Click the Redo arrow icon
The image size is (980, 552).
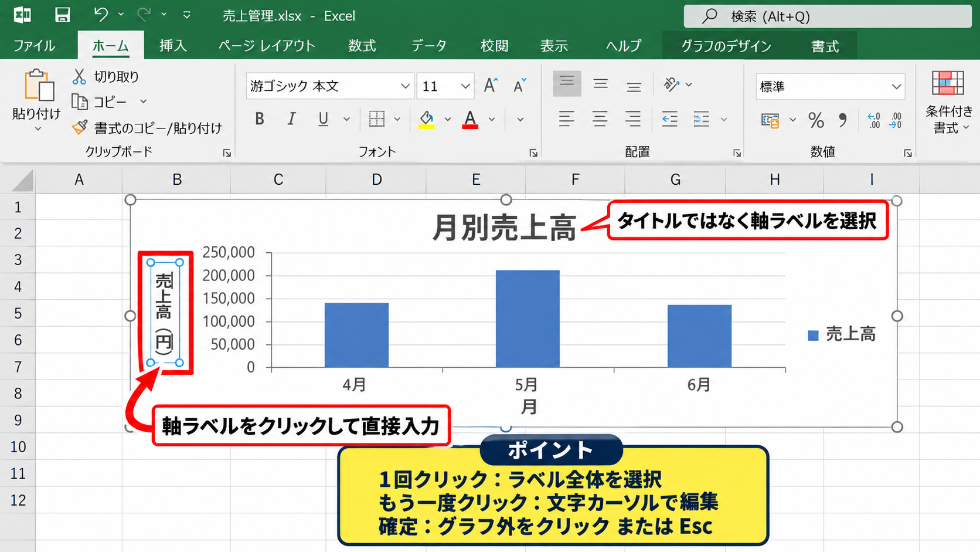coord(144,15)
